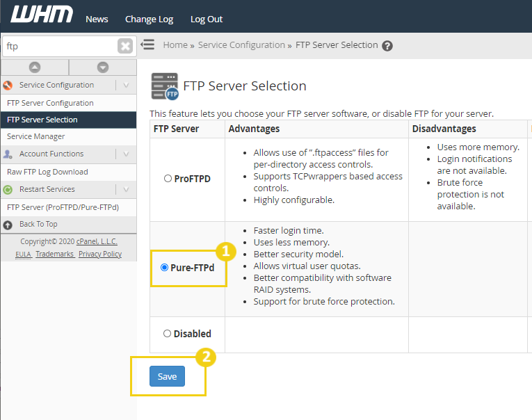Select the Disabled radio button
This screenshot has height=420, width=532.
(167, 334)
